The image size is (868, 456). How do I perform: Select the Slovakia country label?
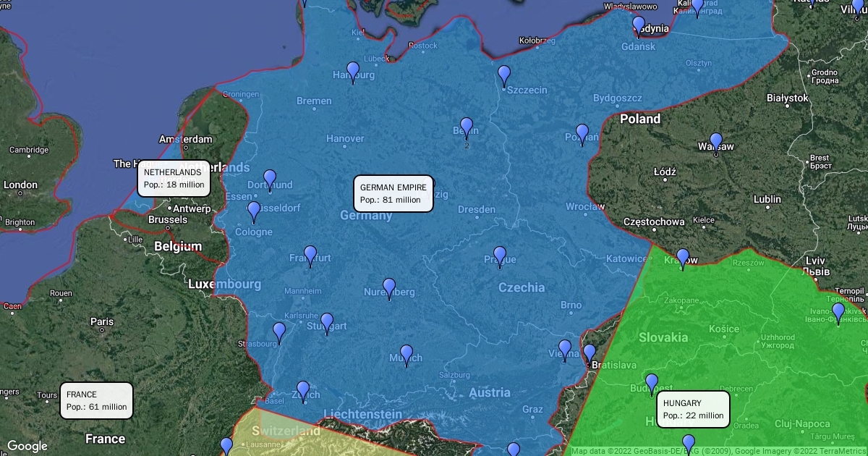coord(663,337)
